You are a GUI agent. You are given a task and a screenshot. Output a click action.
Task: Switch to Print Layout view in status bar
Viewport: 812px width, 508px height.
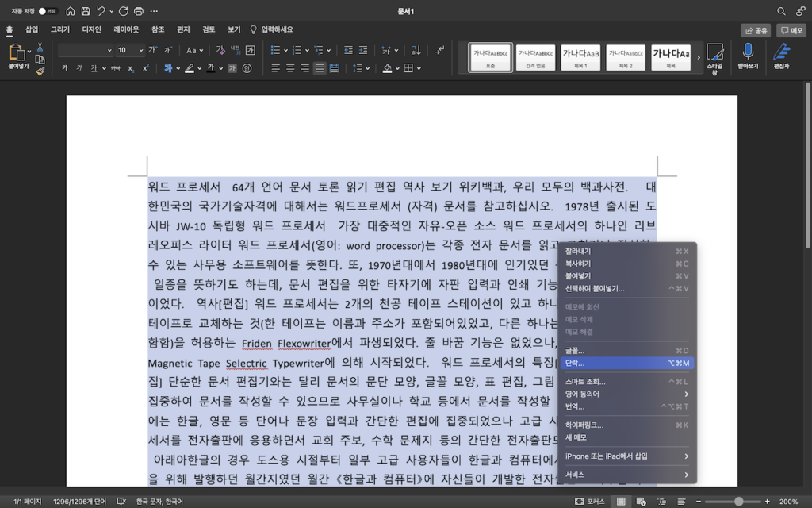(620, 502)
